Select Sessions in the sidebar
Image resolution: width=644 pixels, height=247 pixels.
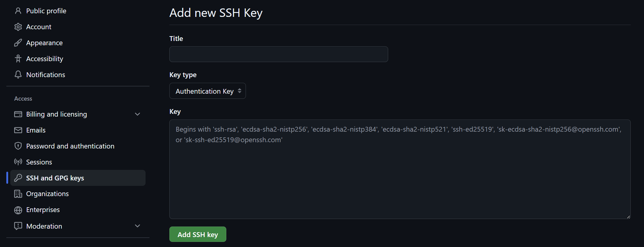click(x=39, y=162)
